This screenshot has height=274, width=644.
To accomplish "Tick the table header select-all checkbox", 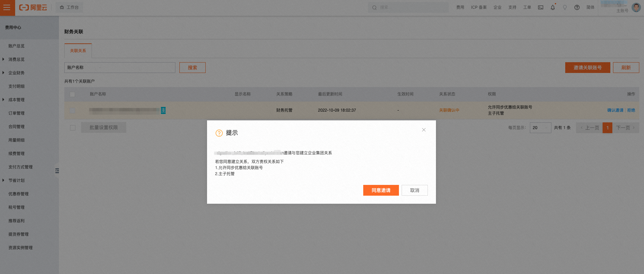I will click(x=72, y=94).
